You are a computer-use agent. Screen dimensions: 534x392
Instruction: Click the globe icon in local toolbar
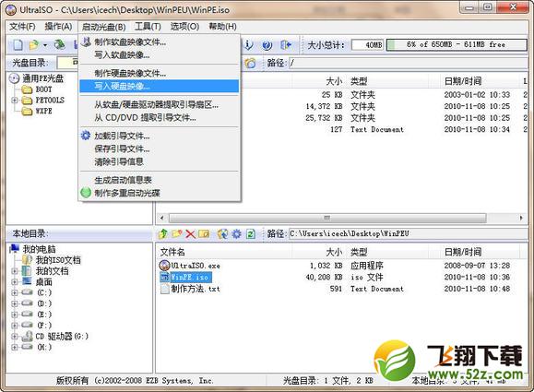point(222,234)
